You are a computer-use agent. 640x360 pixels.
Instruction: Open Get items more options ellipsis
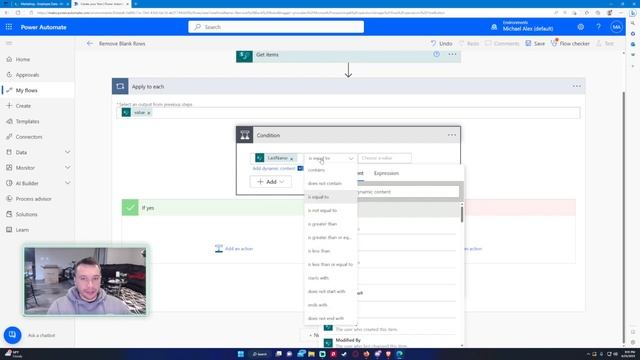[x=452, y=54]
